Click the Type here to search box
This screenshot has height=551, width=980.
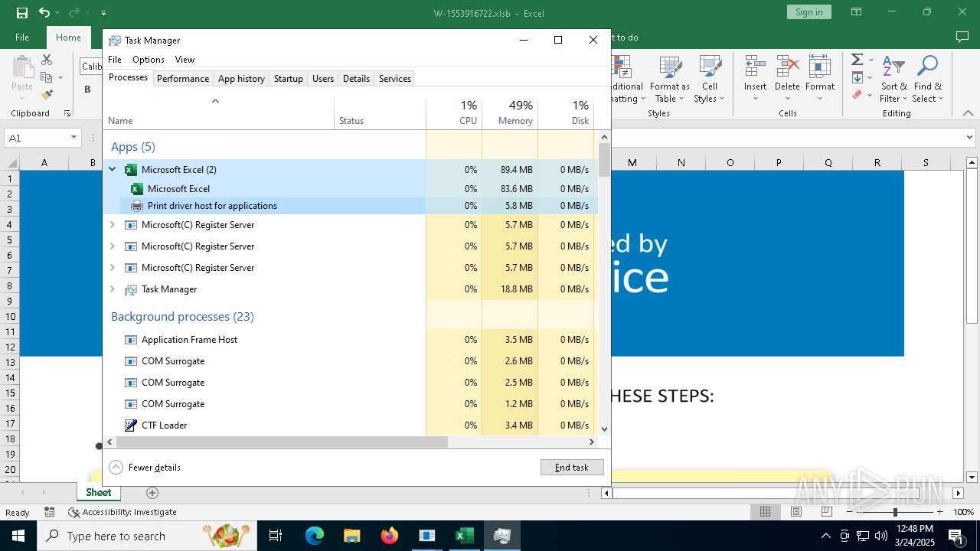pyautogui.click(x=147, y=536)
